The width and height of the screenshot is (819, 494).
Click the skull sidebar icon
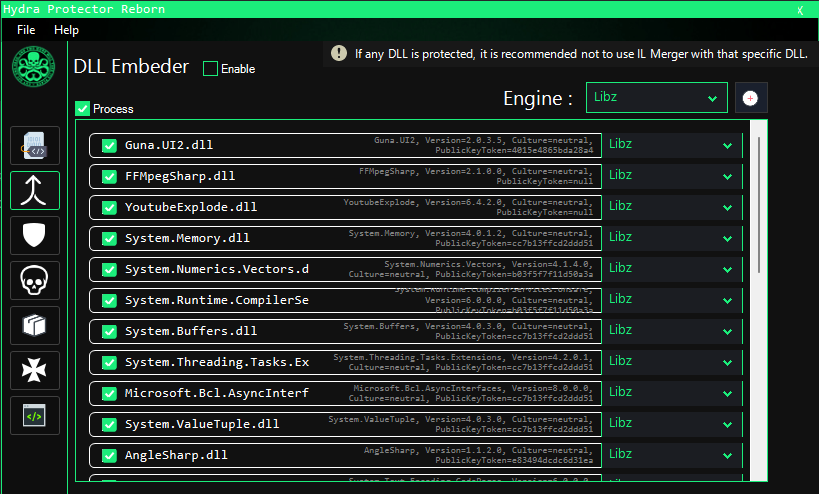[35, 281]
